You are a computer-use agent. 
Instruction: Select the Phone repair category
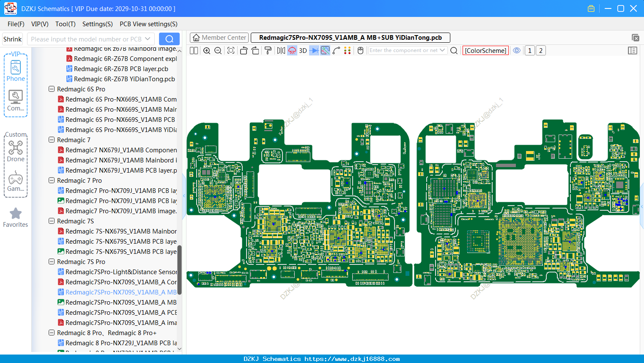click(16, 71)
